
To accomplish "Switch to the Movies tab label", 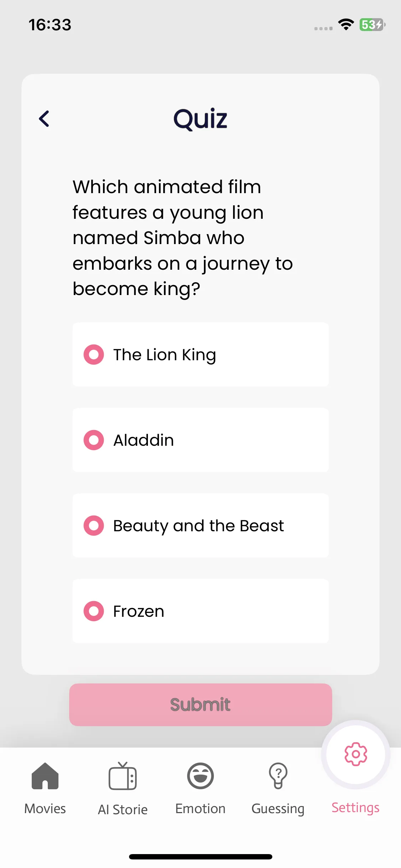I will [45, 808].
